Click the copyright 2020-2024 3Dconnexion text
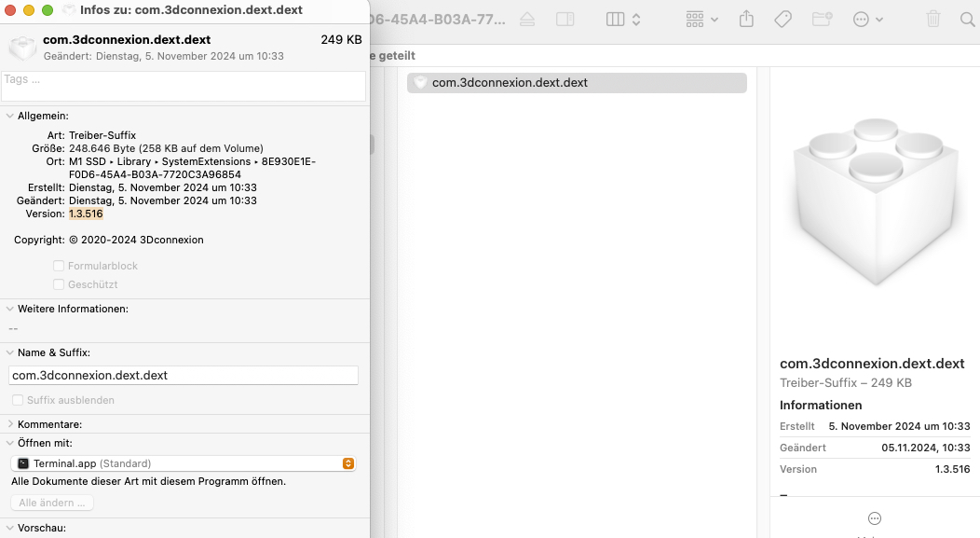This screenshot has height=538, width=980. [x=136, y=240]
